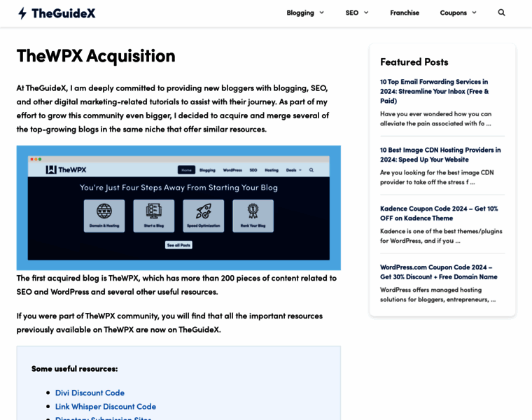Click the 'Some useful resources:' text
The image size is (532, 420).
[x=75, y=369]
